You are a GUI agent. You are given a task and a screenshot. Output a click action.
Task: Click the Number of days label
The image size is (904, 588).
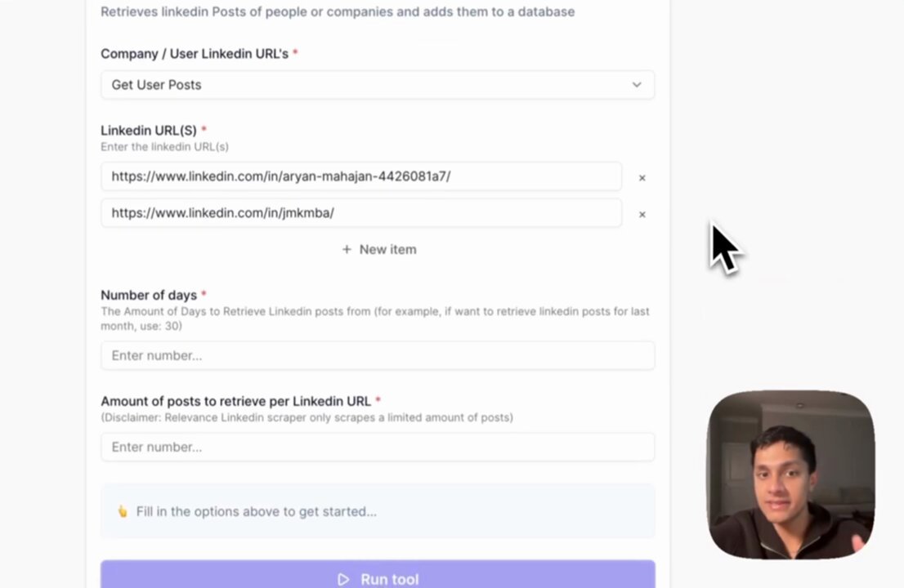pos(149,295)
